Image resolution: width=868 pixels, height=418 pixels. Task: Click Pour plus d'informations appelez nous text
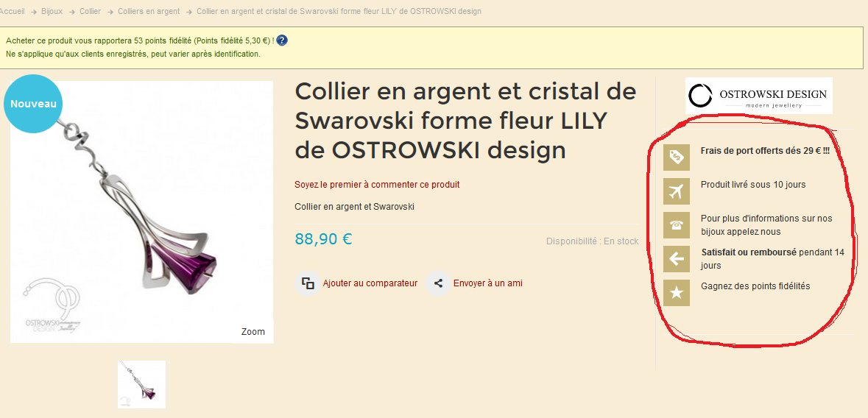(x=766, y=224)
